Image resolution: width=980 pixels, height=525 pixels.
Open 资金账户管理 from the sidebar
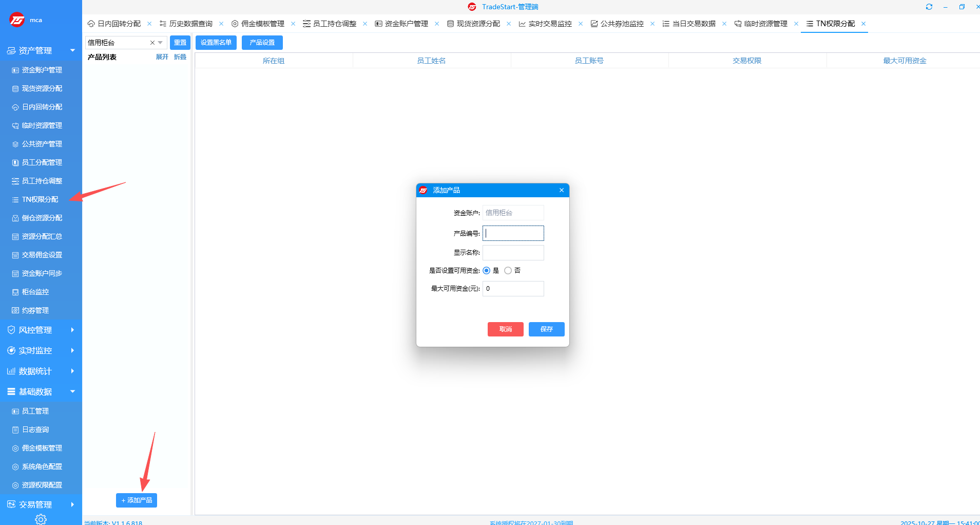(42, 70)
